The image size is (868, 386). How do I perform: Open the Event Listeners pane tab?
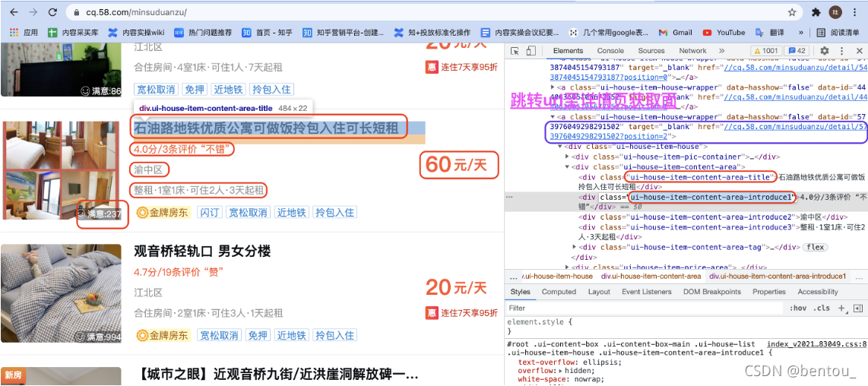(x=646, y=292)
